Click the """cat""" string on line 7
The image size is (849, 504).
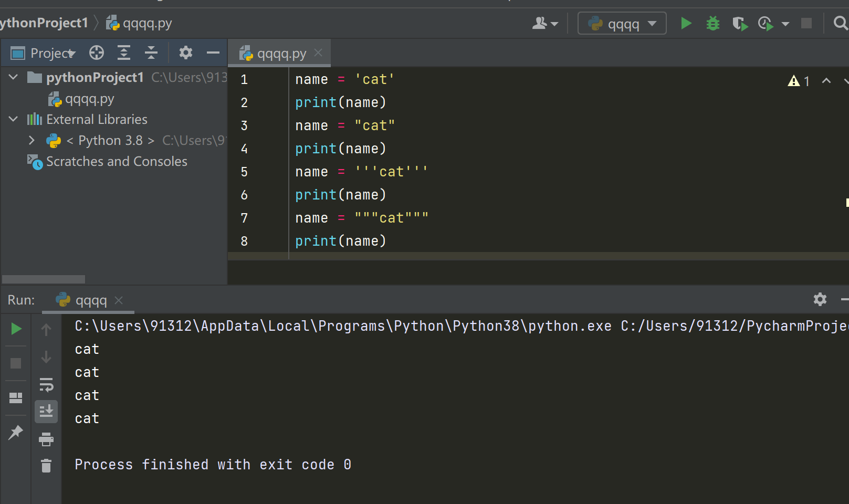(391, 218)
